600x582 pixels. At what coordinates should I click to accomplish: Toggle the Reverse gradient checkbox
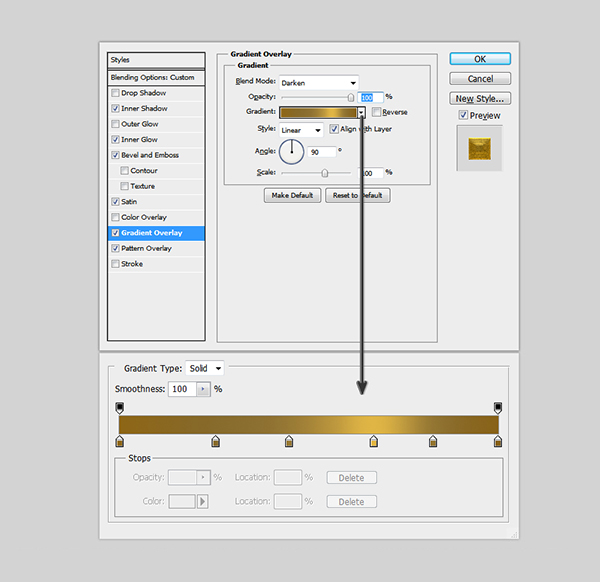pyautogui.click(x=376, y=113)
